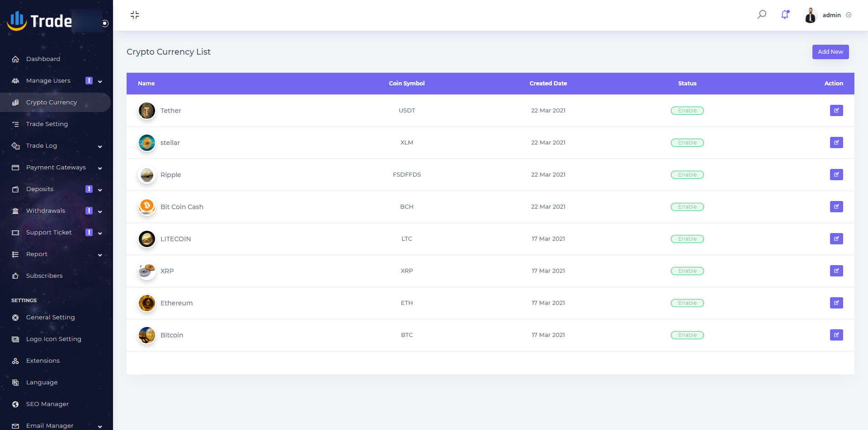Edit the LITECOIN currency row

point(836,238)
